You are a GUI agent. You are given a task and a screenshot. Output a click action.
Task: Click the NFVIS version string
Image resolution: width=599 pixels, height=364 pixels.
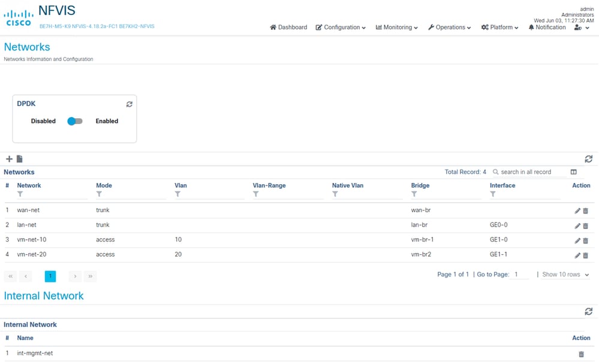97,26
